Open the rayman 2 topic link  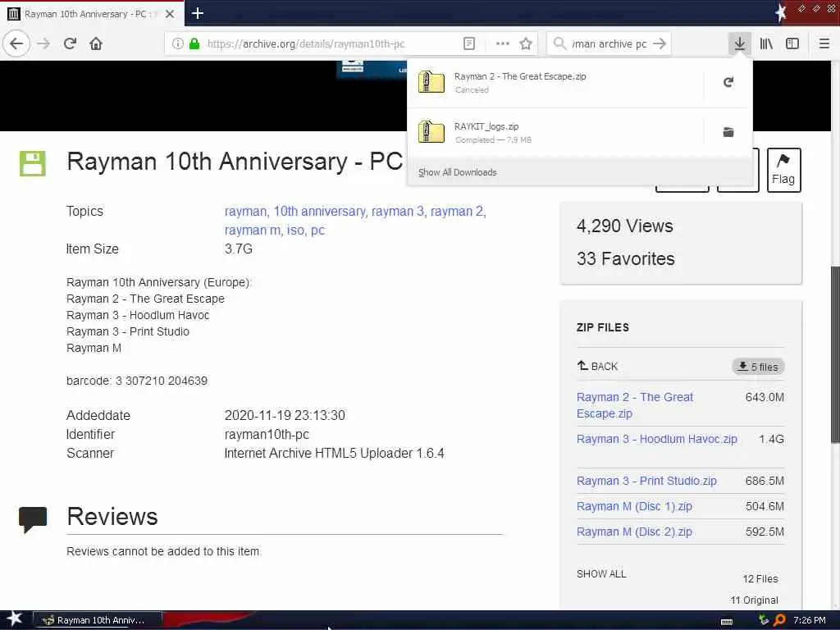457,211
